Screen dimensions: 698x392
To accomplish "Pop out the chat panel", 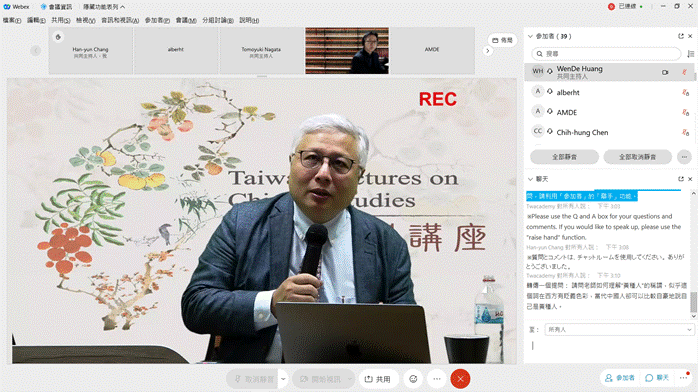I will click(x=681, y=179).
